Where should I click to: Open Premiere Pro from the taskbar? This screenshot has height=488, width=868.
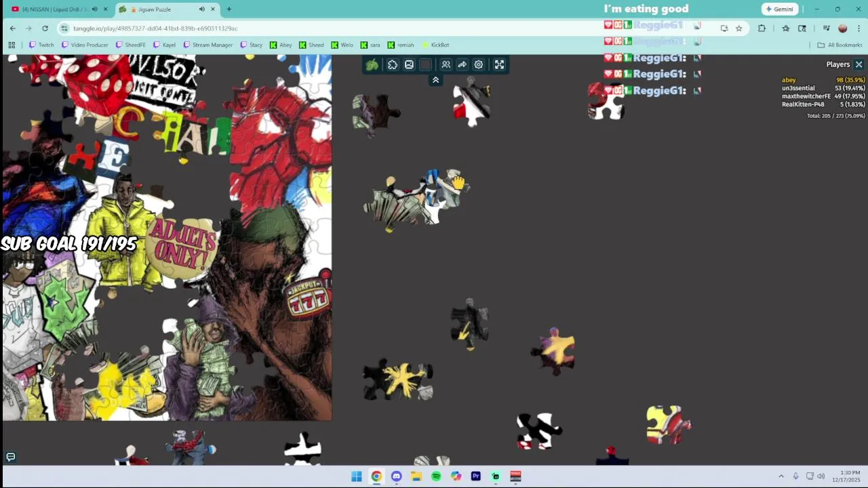[x=475, y=476]
